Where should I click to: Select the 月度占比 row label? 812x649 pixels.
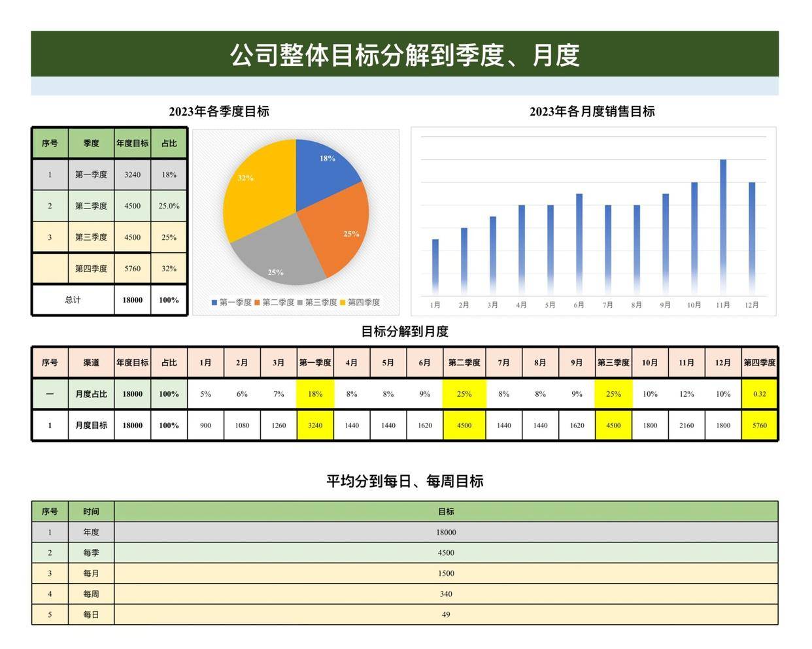click(91, 394)
